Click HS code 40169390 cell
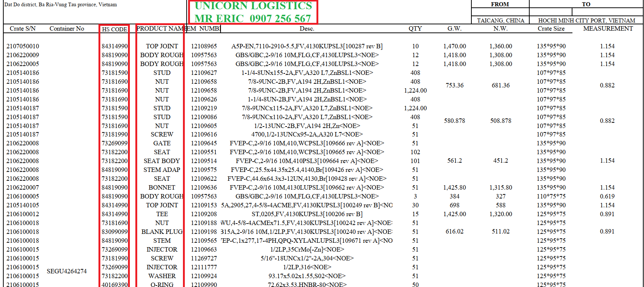The height and width of the screenshot is (287, 644). pyautogui.click(x=114, y=285)
